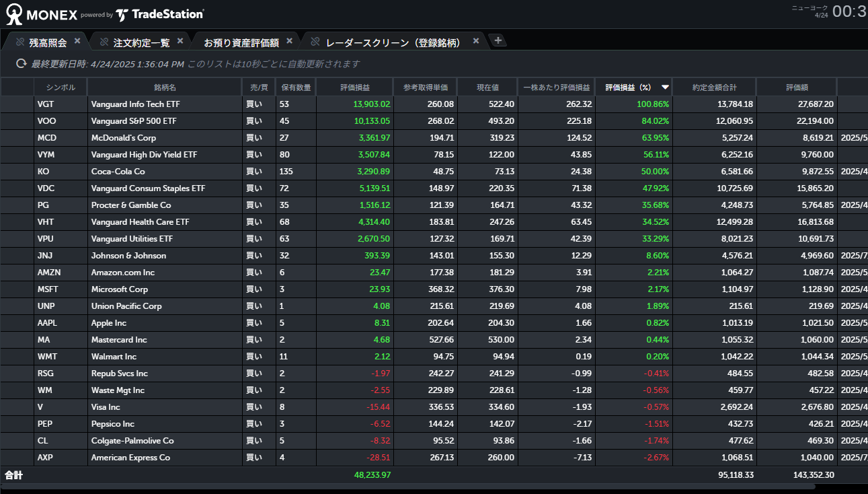
Task: Click the 合計 total row label
Action: [x=13, y=474]
